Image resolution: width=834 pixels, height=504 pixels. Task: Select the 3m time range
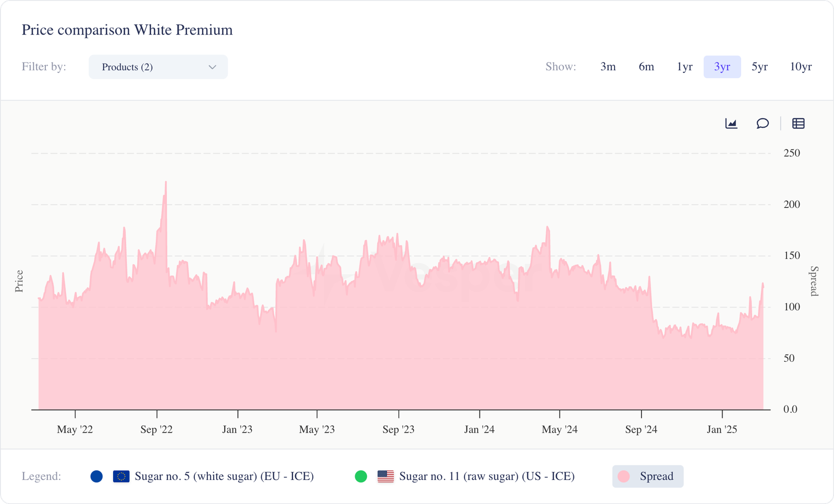[x=608, y=67]
